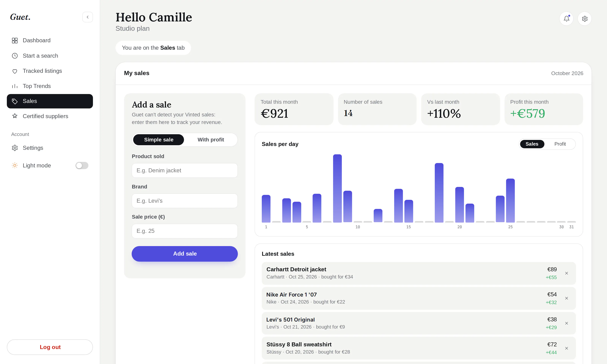This screenshot has height=364, width=607.
Task: Open Settings in the Account section
Action: click(50, 148)
